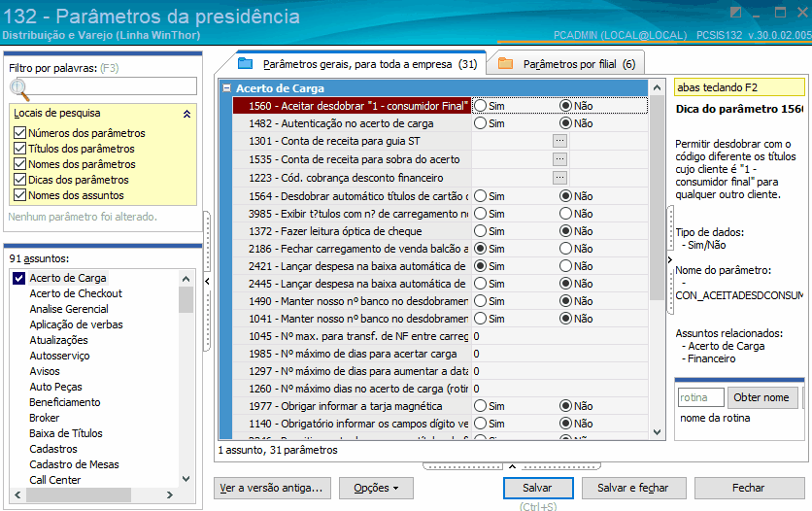Click the magnifying glass search icon

point(19,89)
